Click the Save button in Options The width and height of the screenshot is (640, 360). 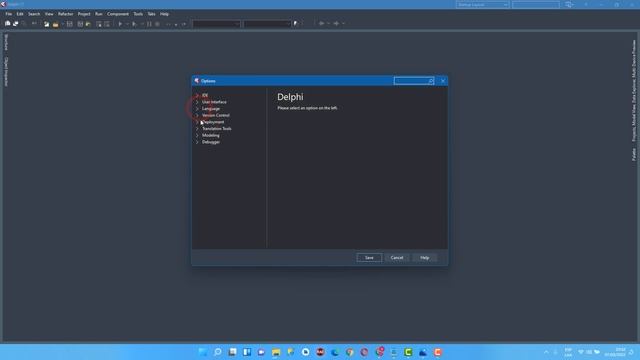click(x=369, y=258)
